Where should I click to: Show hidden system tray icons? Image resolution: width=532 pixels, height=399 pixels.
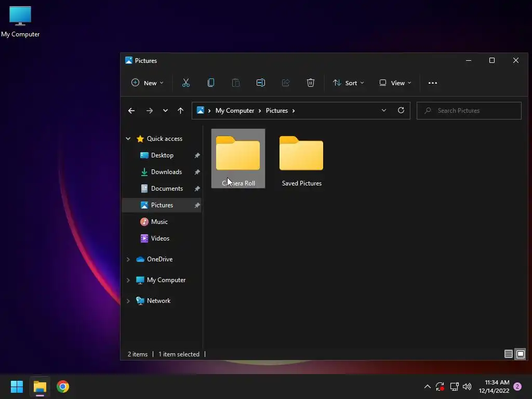(428, 387)
